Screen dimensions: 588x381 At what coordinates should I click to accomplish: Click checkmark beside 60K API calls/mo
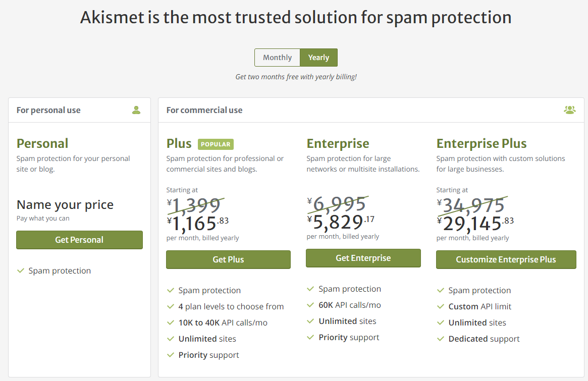click(310, 305)
